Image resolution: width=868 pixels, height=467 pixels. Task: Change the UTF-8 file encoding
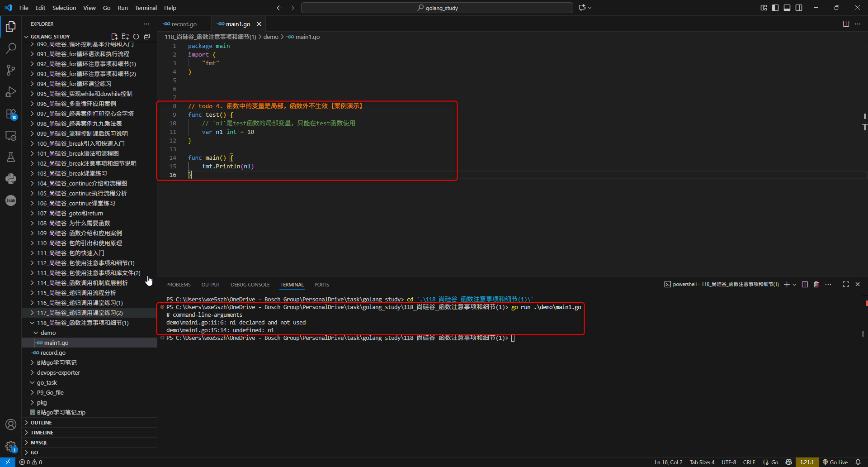click(x=729, y=462)
